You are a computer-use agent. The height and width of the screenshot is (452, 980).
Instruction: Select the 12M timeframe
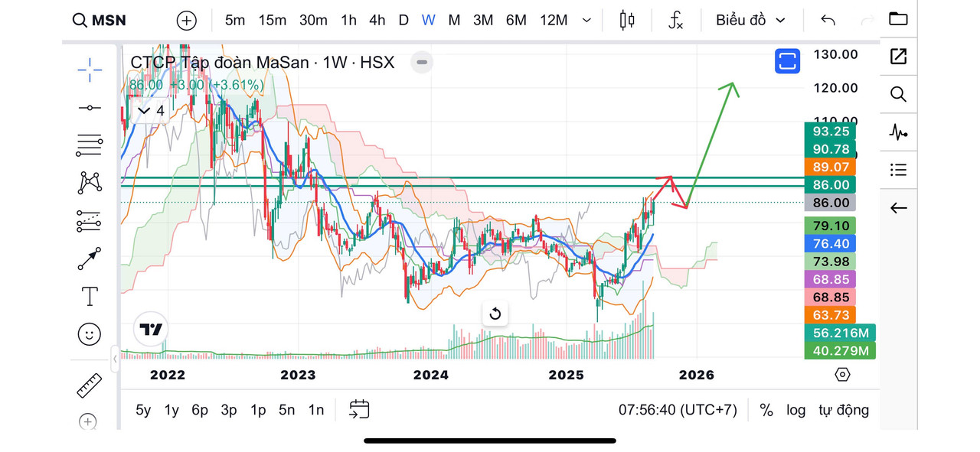pyautogui.click(x=554, y=20)
